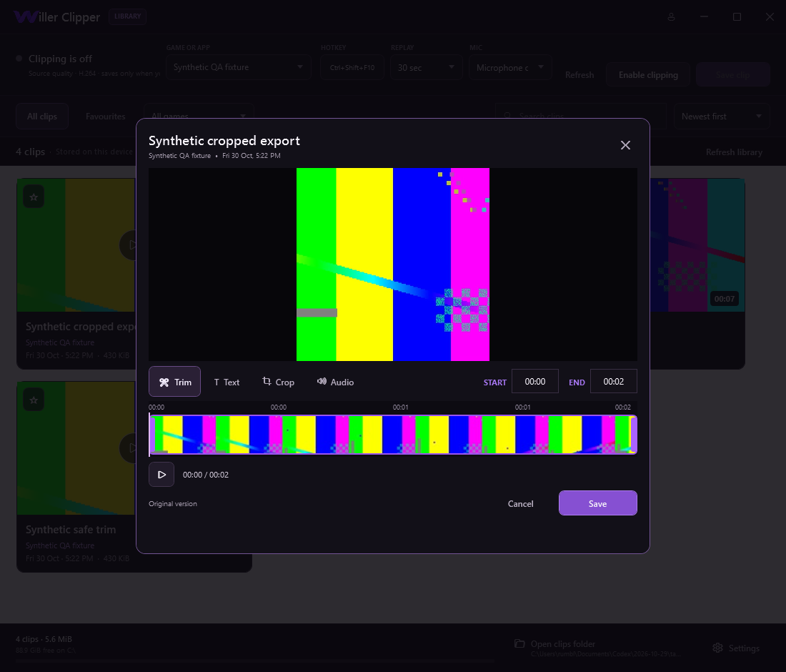Save the edited clip
This screenshot has height=672, width=786.
coord(597,503)
